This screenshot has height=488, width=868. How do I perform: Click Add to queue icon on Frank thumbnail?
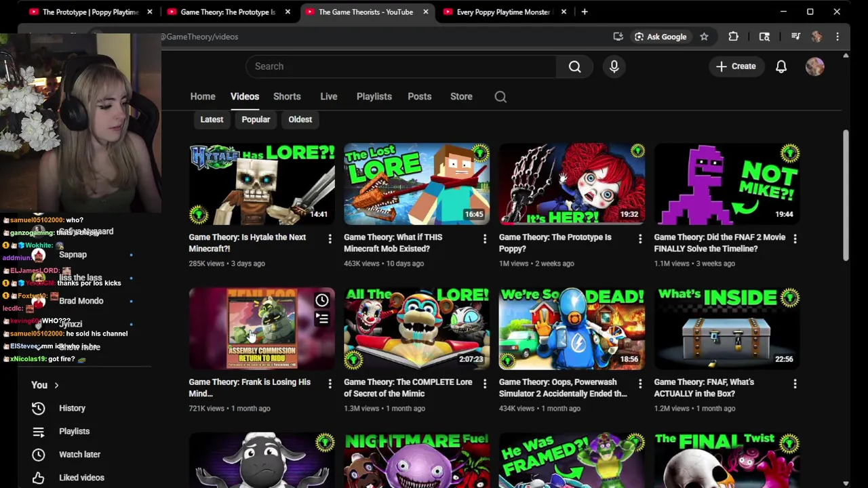[x=321, y=319]
